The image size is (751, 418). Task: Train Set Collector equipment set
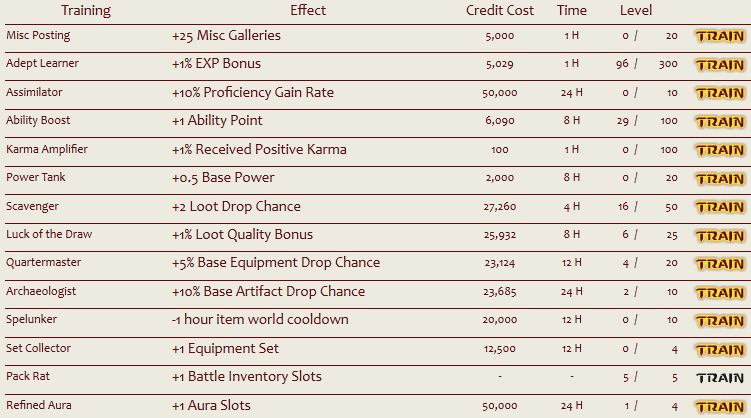720,350
